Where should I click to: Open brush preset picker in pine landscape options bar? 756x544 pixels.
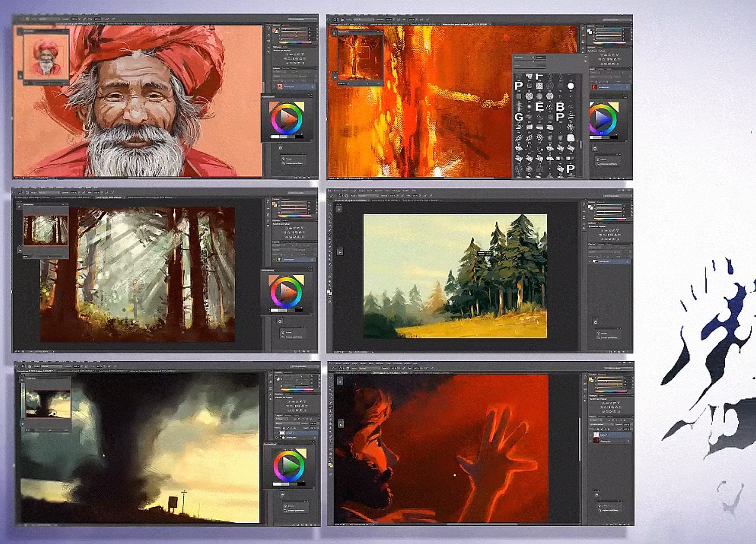[x=340, y=196]
